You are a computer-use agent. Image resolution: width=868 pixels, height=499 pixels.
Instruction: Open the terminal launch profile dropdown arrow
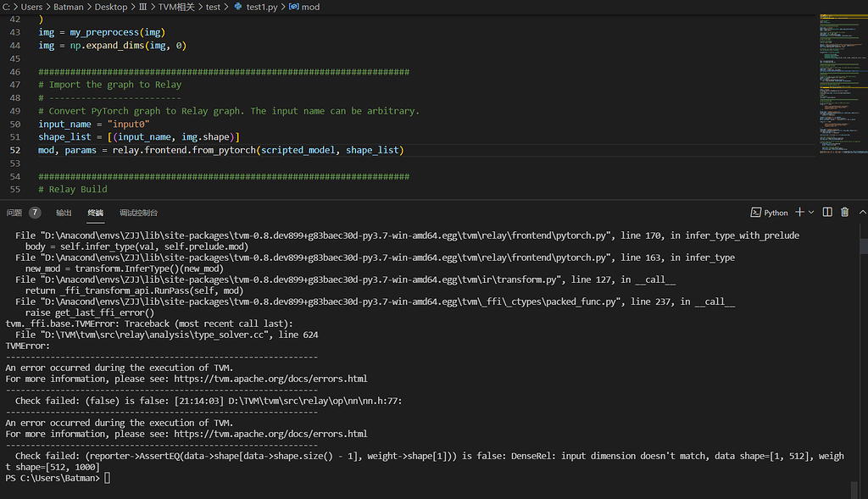tap(811, 212)
